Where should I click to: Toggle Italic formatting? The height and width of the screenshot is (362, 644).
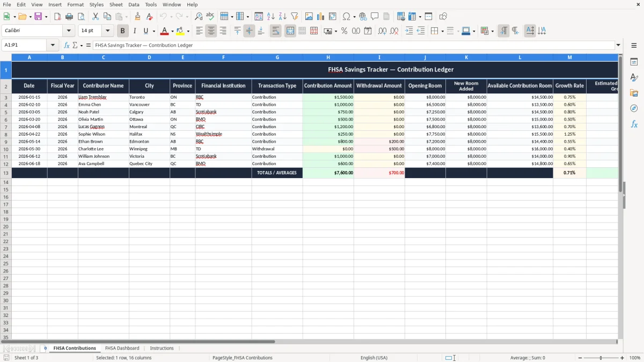(x=135, y=31)
